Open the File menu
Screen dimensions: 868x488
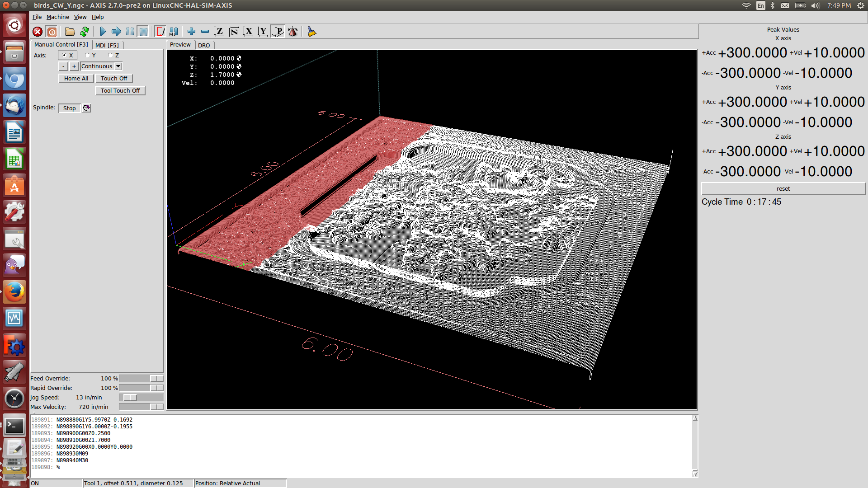(x=37, y=17)
